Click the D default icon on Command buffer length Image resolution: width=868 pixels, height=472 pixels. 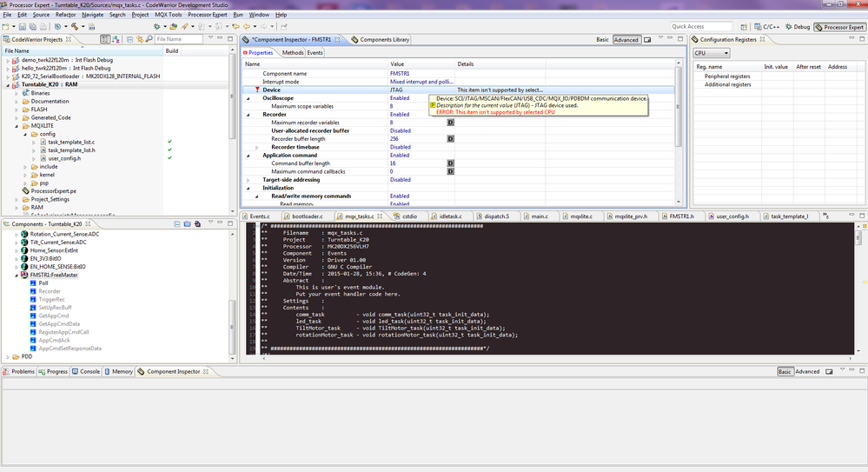click(x=450, y=163)
